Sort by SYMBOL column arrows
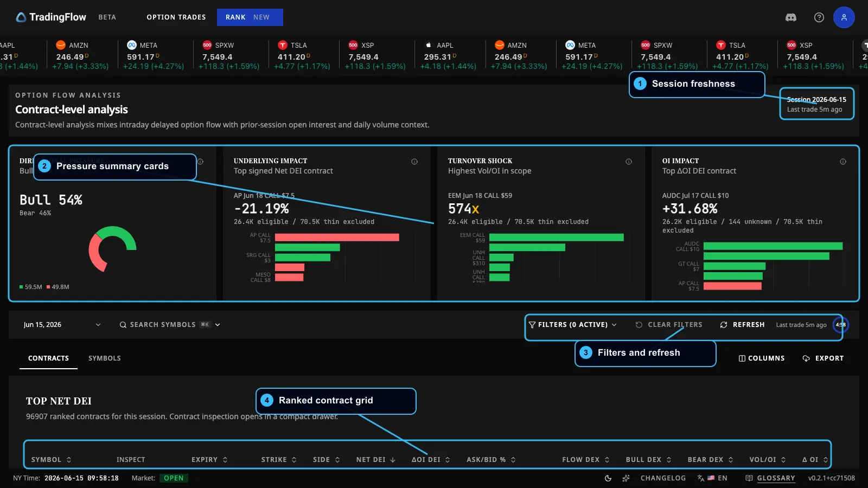 [x=69, y=460]
